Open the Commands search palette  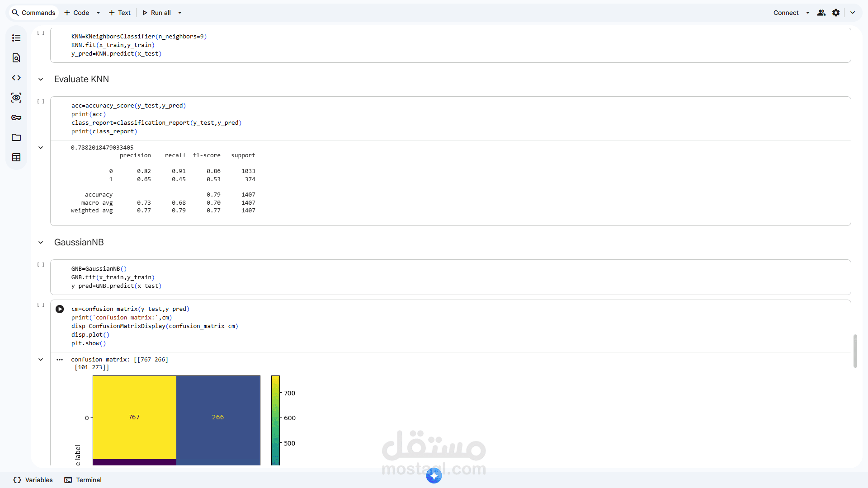pyautogui.click(x=33, y=13)
